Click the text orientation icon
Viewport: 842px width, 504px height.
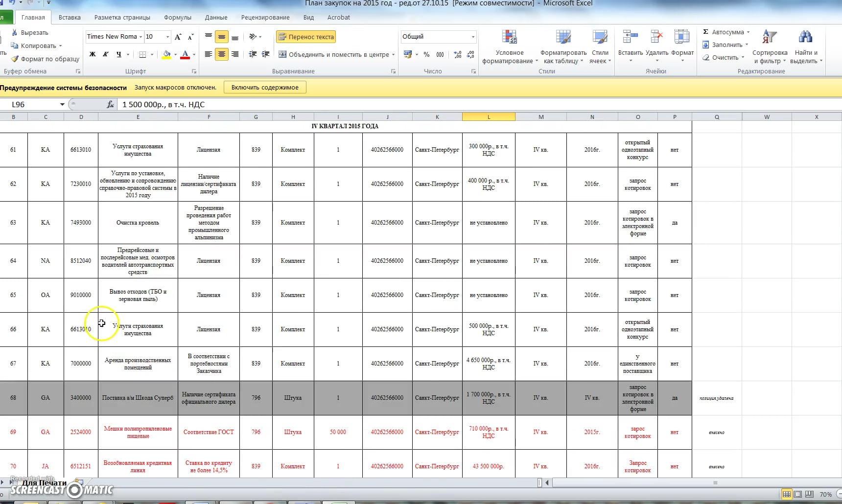253,37
